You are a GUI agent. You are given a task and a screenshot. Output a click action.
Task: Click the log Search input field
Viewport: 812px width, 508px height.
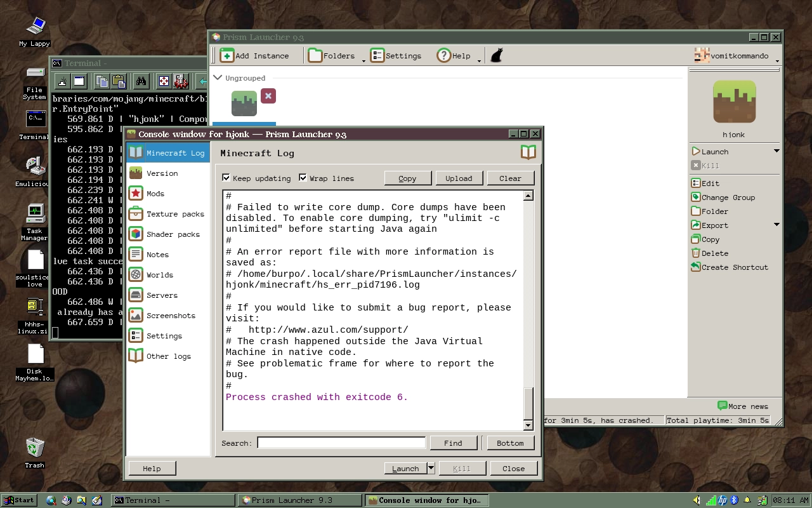341,443
